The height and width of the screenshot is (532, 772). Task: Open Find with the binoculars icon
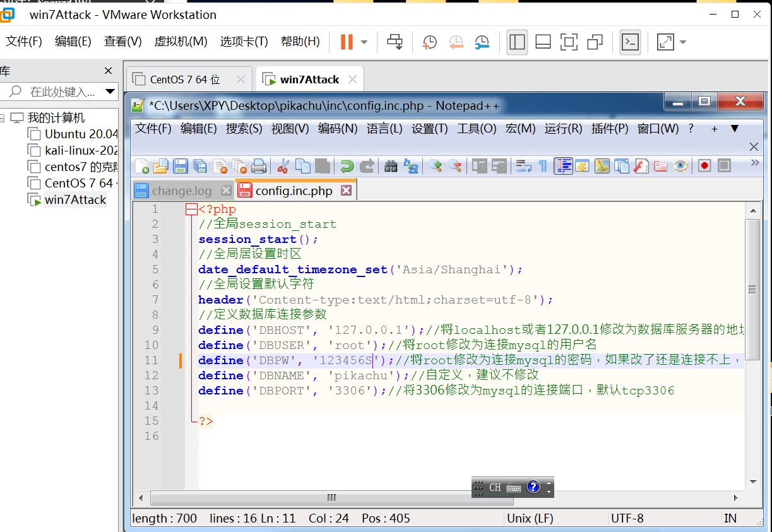(x=391, y=166)
